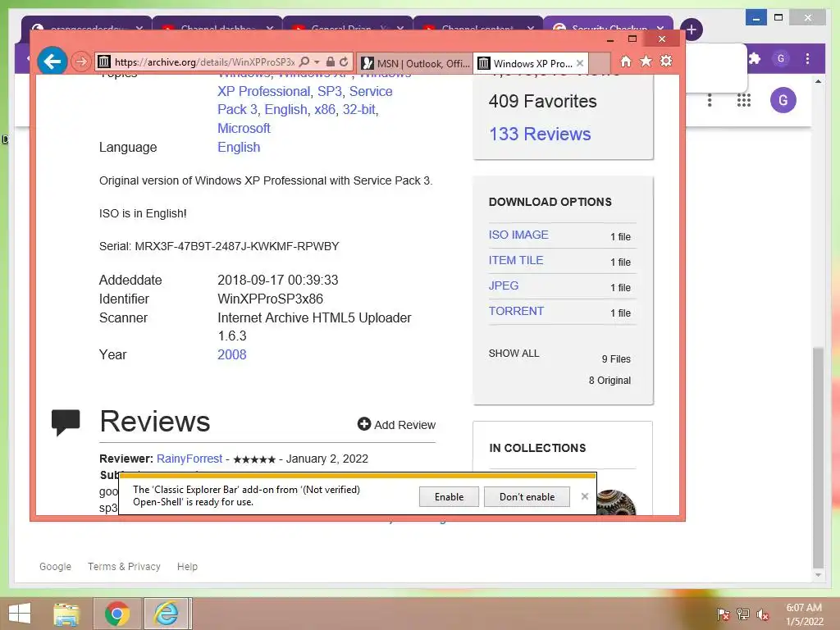Open the Chrome three-dot menu

808,58
